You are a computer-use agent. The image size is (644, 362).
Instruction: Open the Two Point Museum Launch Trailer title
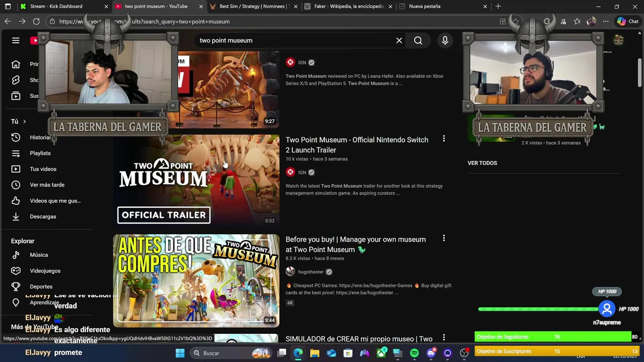coord(357,145)
